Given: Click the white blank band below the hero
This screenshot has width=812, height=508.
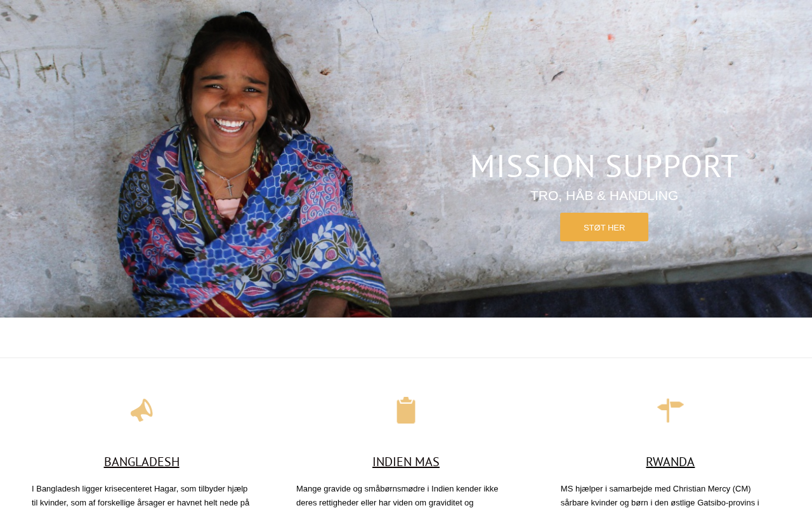Looking at the screenshot, I should 406,337.
